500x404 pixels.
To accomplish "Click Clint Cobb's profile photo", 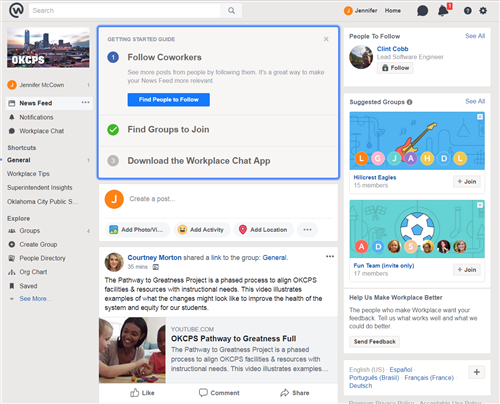I will (361, 57).
